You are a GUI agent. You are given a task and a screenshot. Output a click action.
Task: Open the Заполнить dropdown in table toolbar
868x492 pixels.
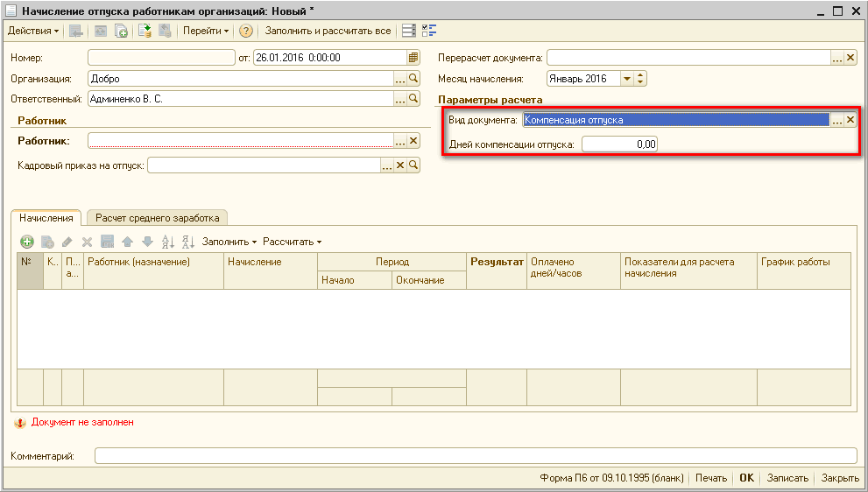click(229, 242)
